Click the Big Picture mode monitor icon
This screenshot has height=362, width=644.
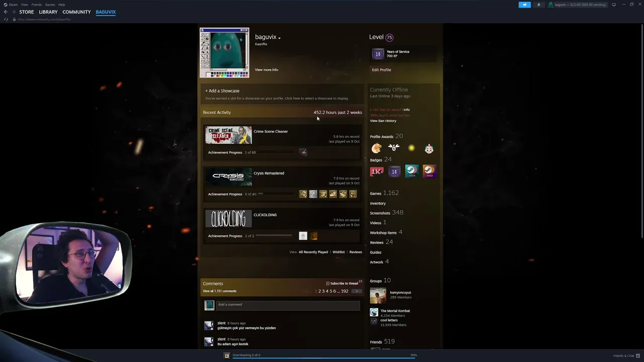coord(614,5)
